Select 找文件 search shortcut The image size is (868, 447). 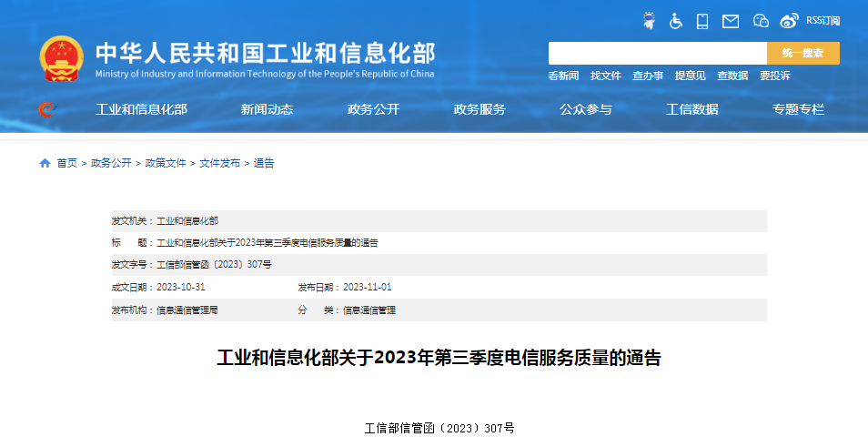[606, 76]
